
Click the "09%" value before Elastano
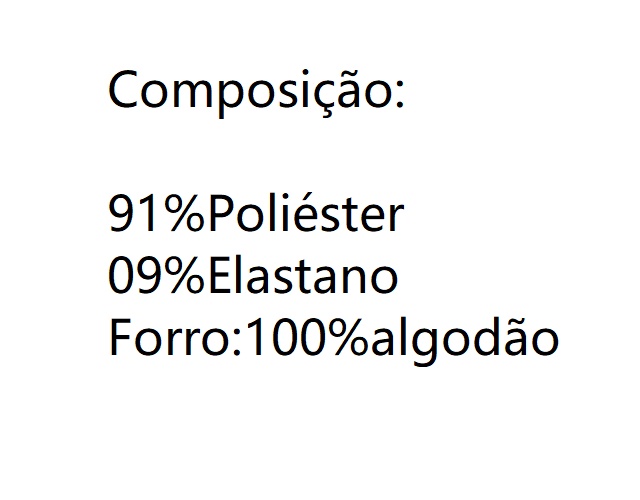[157, 276]
